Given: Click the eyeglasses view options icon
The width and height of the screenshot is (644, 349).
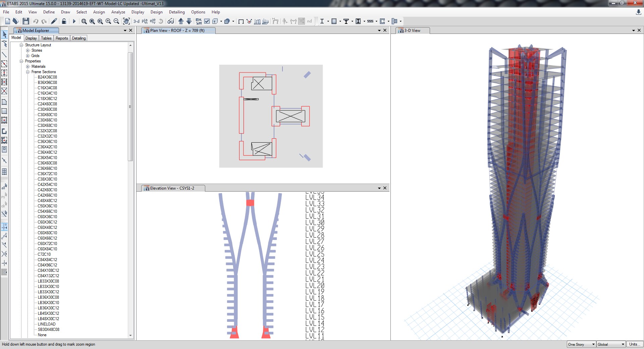Looking at the screenshot, I should pos(171,21).
